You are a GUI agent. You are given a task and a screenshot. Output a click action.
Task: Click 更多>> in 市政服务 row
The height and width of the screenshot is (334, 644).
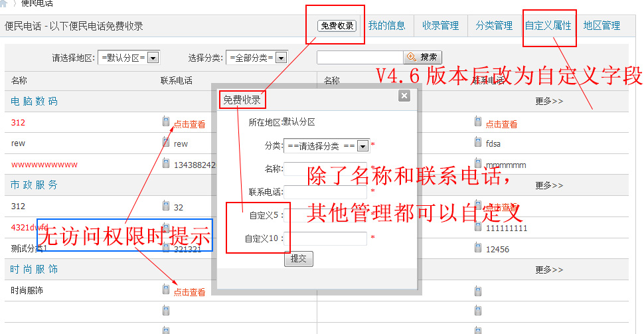(x=549, y=185)
